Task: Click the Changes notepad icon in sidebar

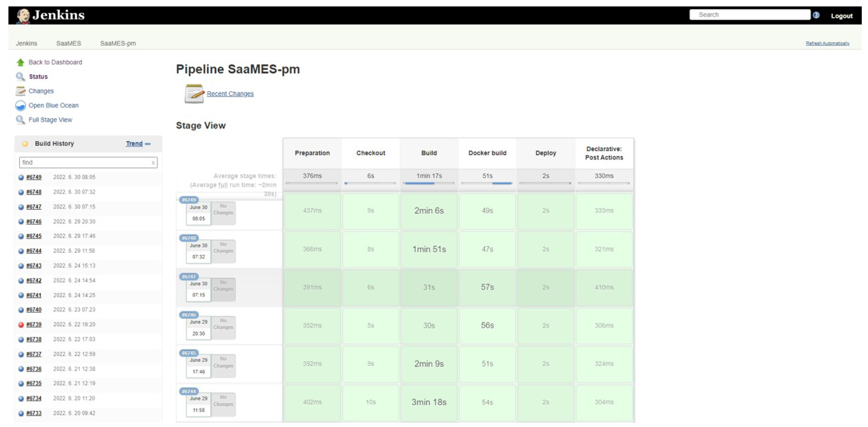Action: [20, 91]
